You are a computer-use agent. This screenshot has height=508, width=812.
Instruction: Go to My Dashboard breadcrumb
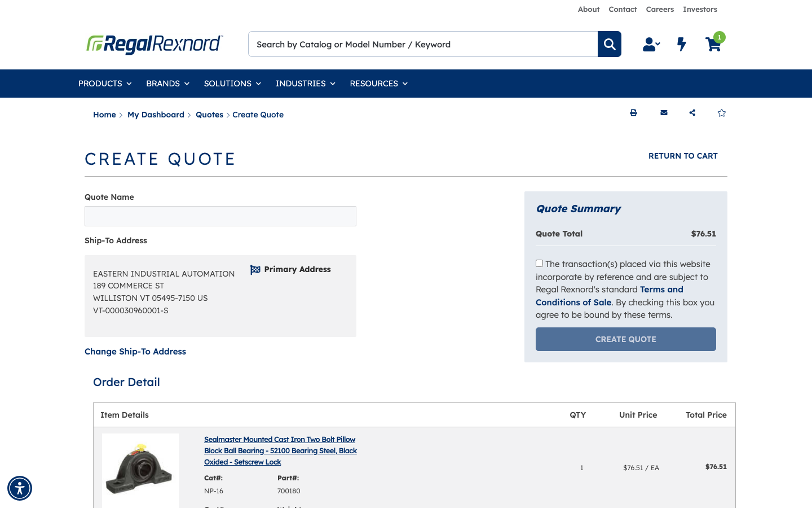click(x=156, y=115)
